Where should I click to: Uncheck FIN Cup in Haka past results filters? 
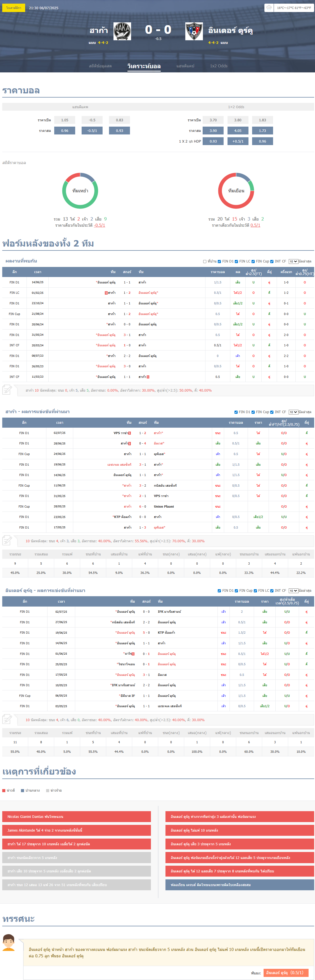click(253, 412)
